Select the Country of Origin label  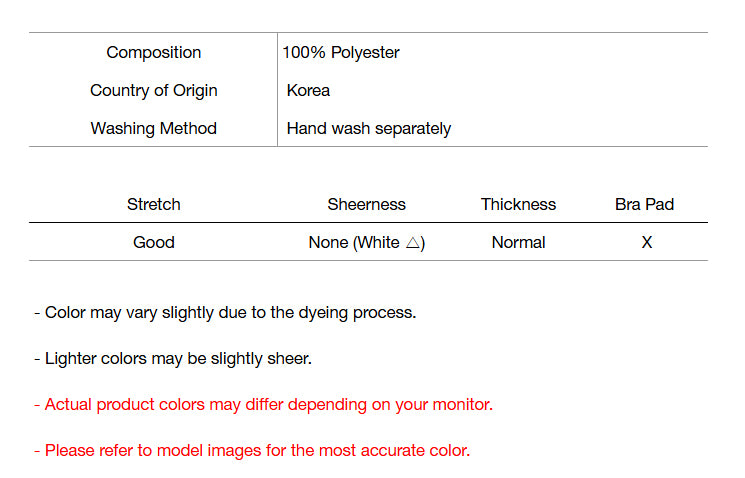(x=153, y=91)
